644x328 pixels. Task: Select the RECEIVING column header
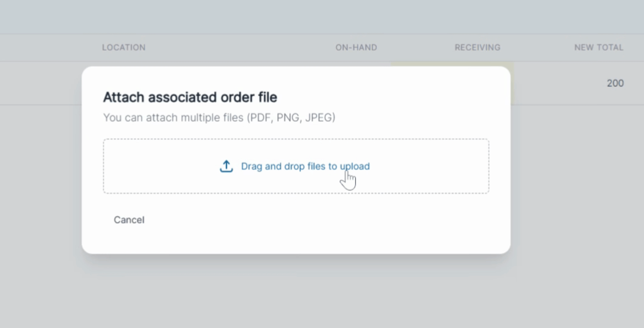pyautogui.click(x=478, y=47)
